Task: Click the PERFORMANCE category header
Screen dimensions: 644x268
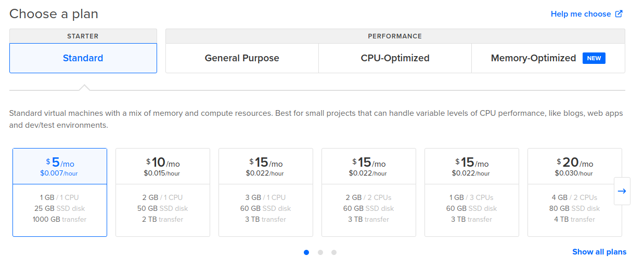Action: [395, 36]
